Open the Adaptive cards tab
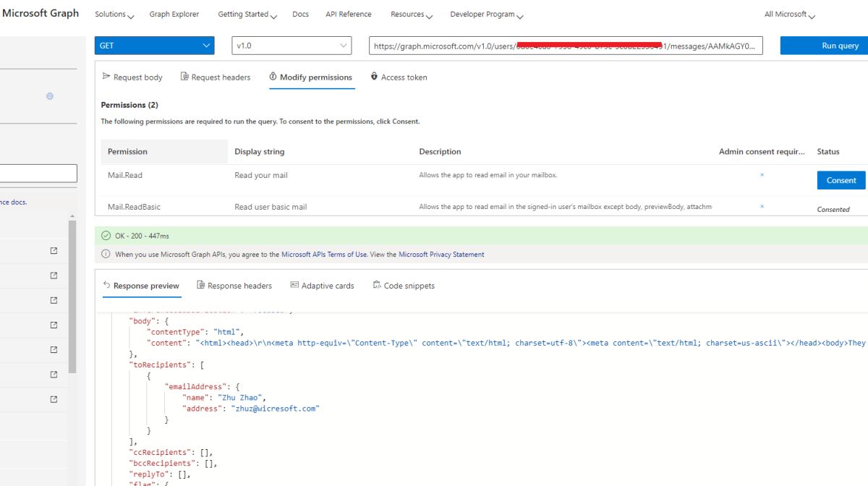The image size is (868, 486). tap(322, 286)
